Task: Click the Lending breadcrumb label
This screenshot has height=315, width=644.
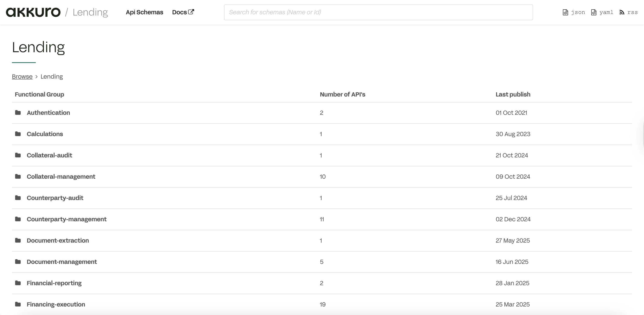Action: [x=52, y=76]
